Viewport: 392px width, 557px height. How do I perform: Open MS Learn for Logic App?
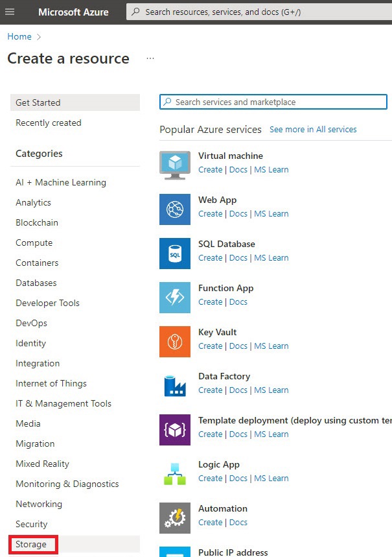pos(271,478)
